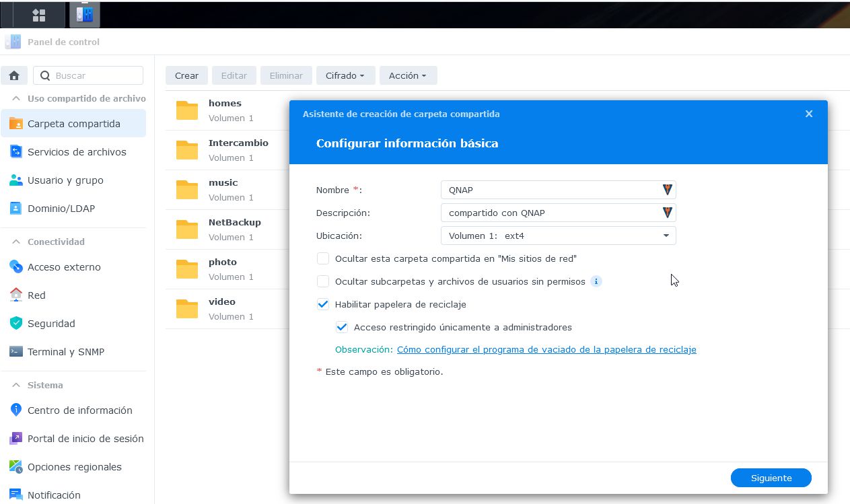Open the Dominio/LDAP section

(61, 209)
